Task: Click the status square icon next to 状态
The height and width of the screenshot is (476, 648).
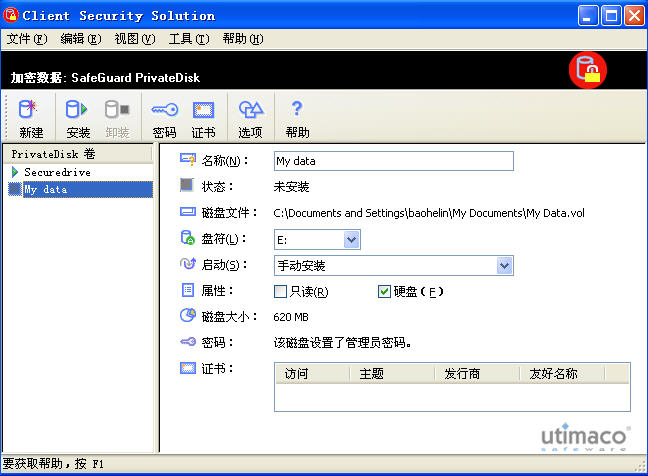Action: pyautogui.click(x=187, y=185)
